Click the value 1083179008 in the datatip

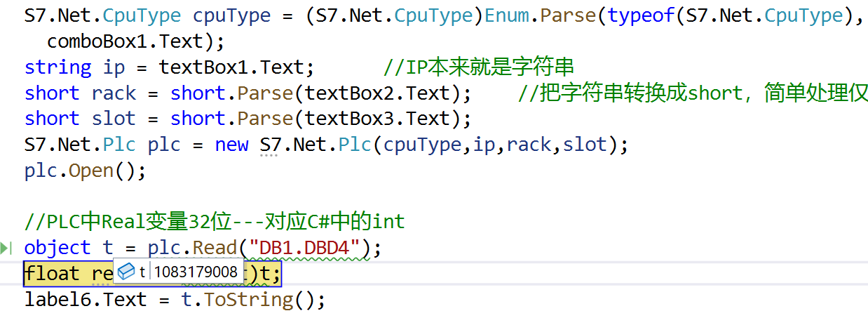(196, 272)
